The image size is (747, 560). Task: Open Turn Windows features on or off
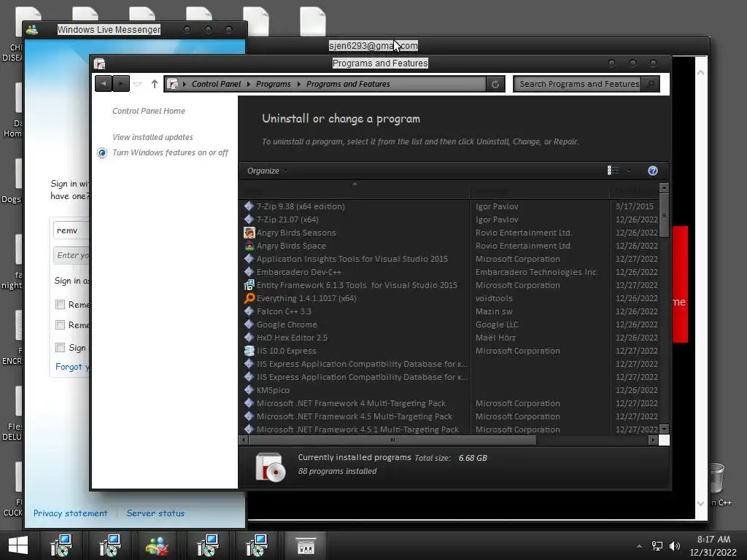(x=170, y=152)
